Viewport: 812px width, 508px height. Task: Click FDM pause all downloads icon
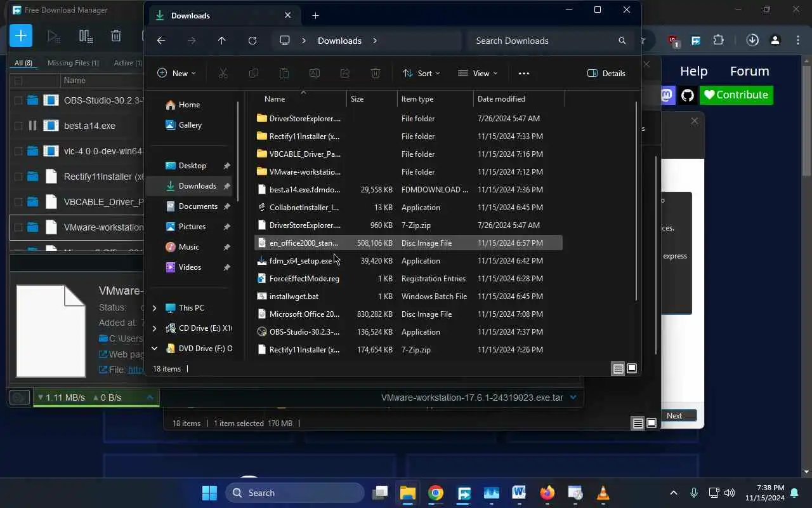pos(86,36)
